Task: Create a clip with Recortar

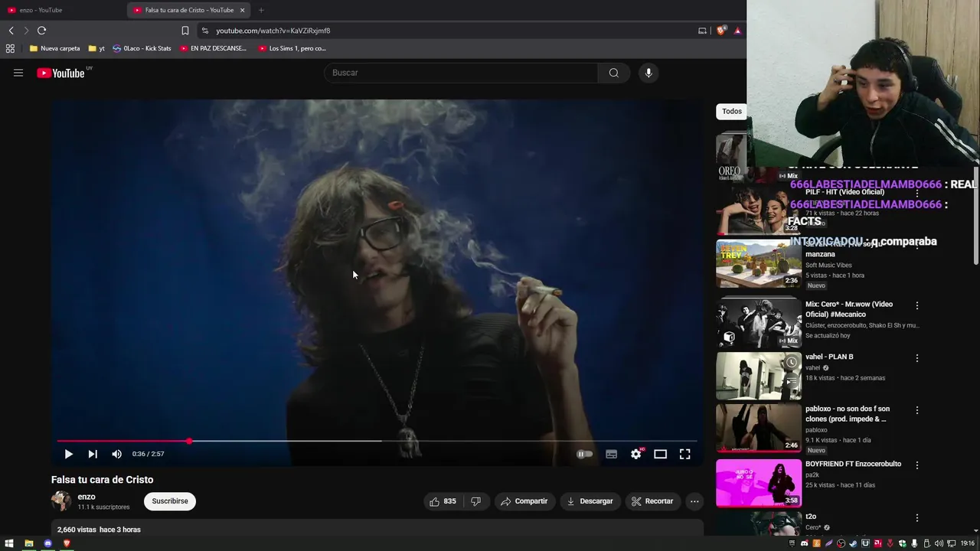Action: point(652,501)
